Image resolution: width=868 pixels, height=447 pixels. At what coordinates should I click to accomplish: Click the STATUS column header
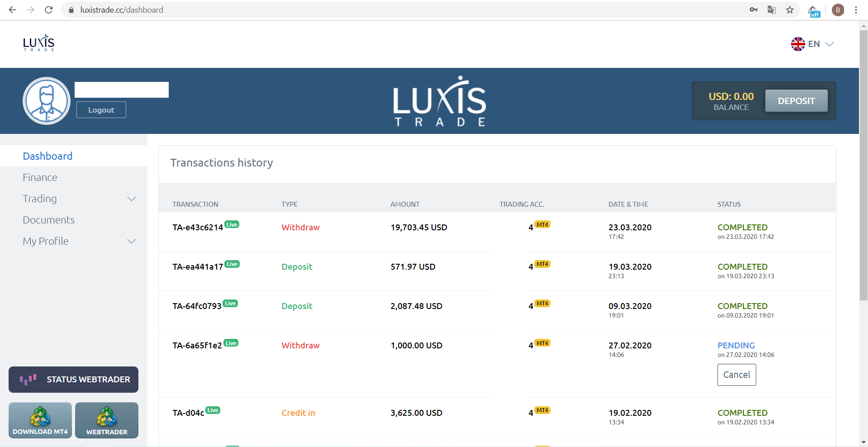(729, 204)
